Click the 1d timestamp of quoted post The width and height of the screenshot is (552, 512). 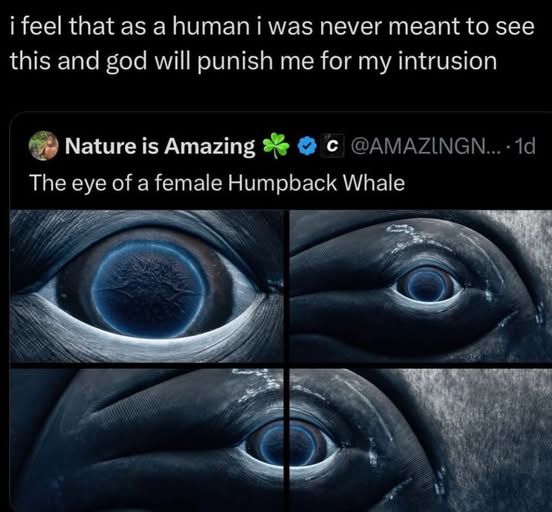tap(525, 146)
